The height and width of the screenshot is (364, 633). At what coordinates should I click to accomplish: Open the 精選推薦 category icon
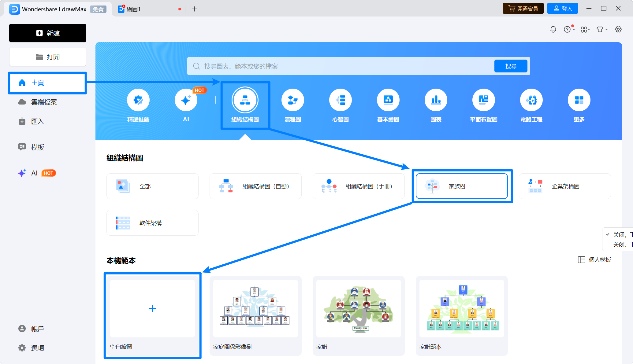point(138,100)
